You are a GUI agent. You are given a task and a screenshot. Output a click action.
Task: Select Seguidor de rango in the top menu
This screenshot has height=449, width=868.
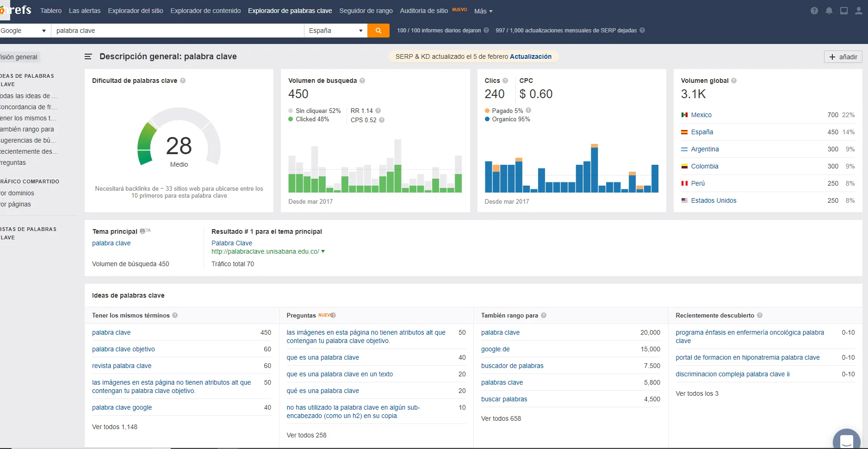click(366, 11)
